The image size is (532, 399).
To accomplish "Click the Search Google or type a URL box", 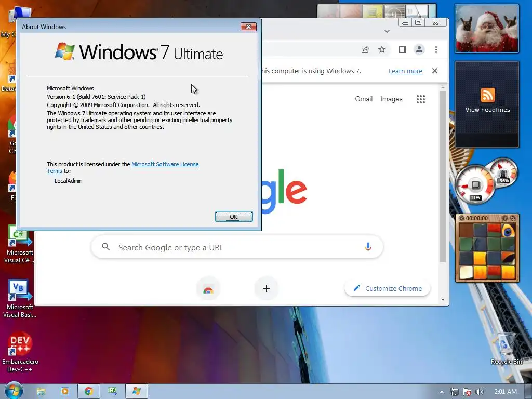I will click(237, 247).
